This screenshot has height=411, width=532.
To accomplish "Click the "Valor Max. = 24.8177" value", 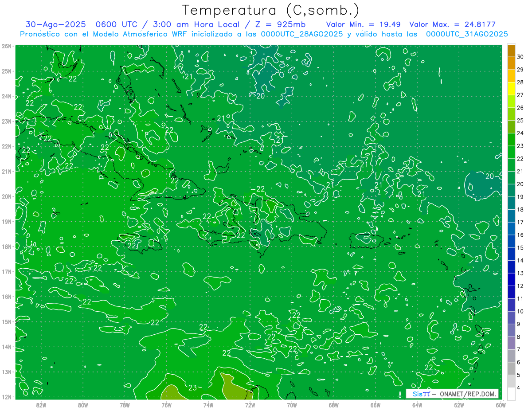I will pos(453,24).
